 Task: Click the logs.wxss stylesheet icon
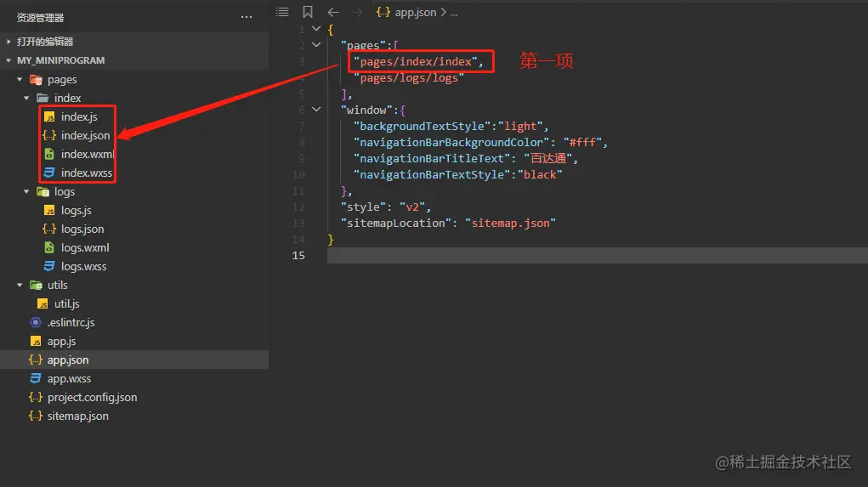49,266
